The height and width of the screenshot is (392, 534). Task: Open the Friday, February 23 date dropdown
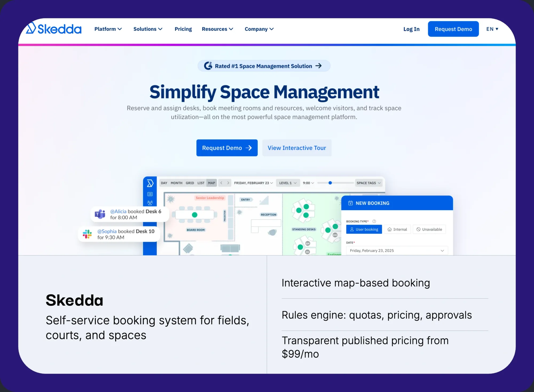[253, 183]
